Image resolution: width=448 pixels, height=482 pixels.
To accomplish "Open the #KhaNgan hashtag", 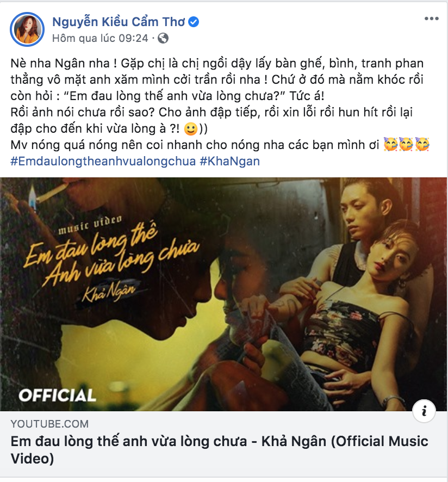I will pyautogui.click(x=230, y=161).
